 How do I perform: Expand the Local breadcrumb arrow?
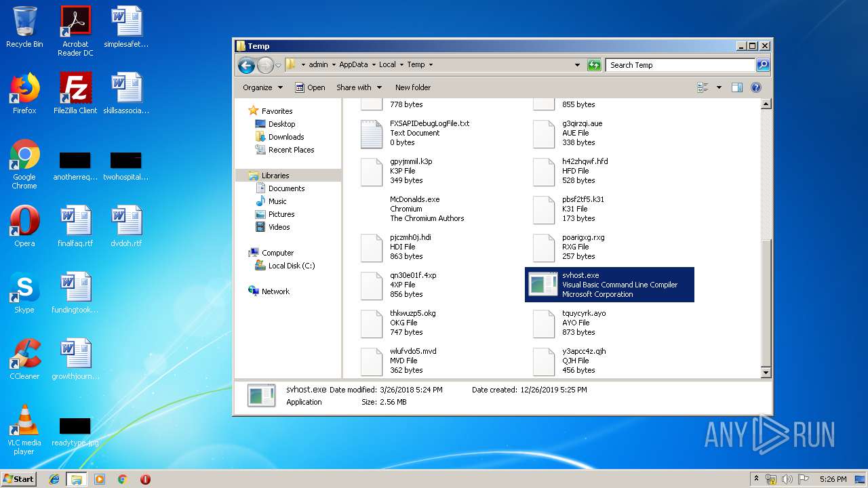click(401, 65)
